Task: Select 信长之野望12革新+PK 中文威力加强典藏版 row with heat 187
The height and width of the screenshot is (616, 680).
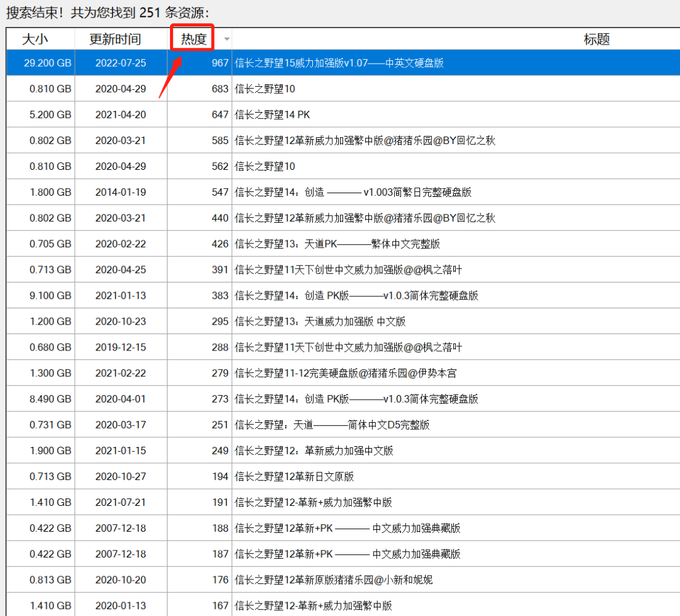Action: coord(343,554)
